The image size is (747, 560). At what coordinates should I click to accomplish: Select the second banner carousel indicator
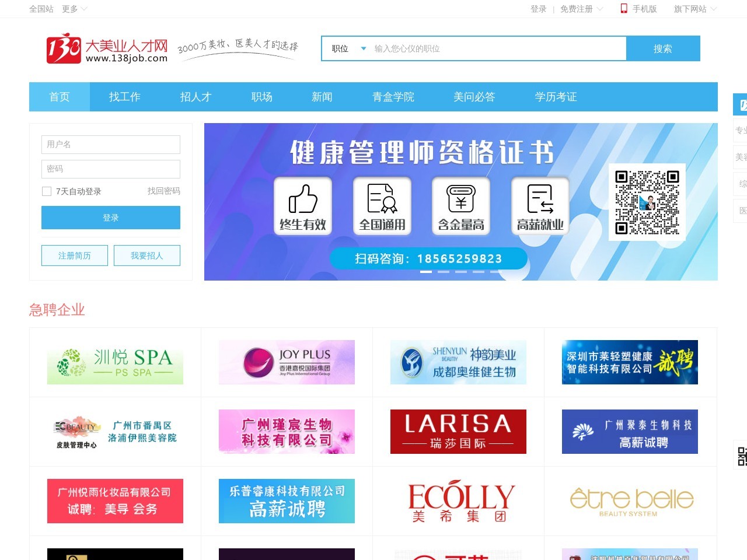coord(444,272)
